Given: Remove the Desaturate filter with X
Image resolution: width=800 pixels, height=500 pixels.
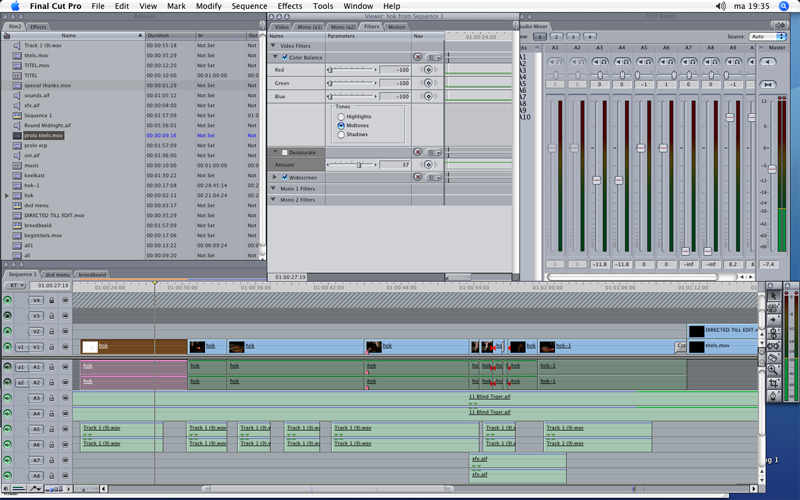Looking at the screenshot, I should click(x=418, y=152).
